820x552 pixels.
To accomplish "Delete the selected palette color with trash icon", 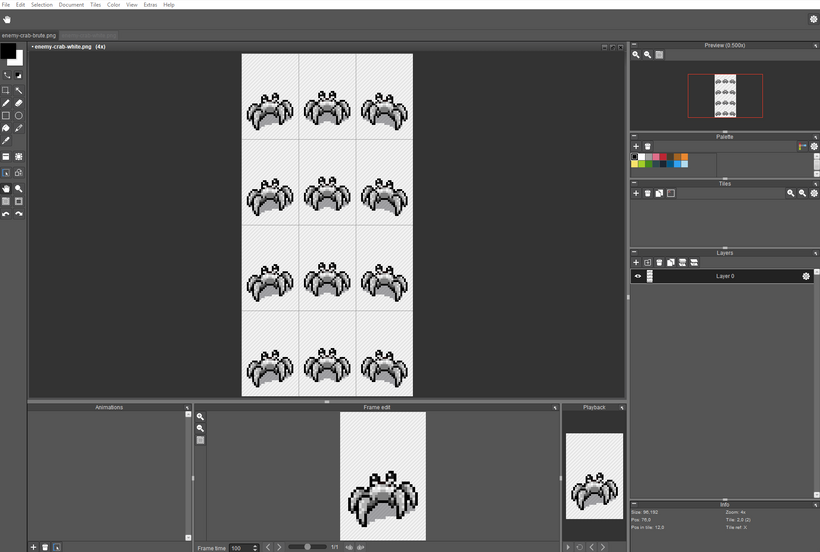I will pyautogui.click(x=648, y=147).
